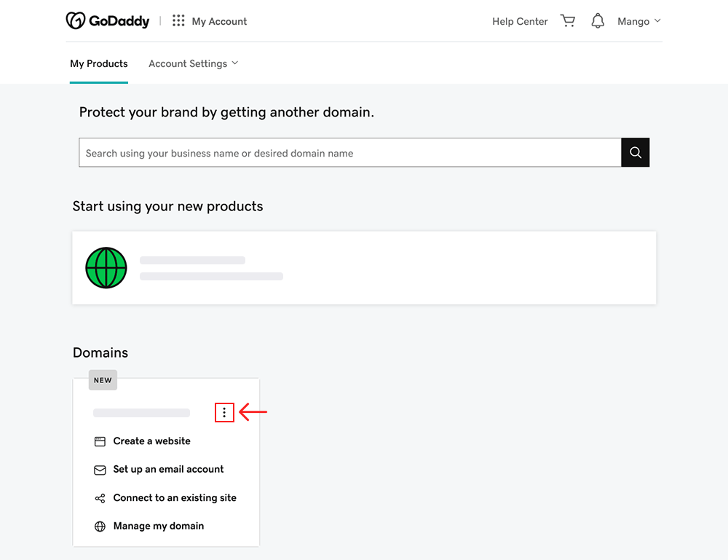
Task: Open the apps grid icon
Action: click(x=178, y=20)
